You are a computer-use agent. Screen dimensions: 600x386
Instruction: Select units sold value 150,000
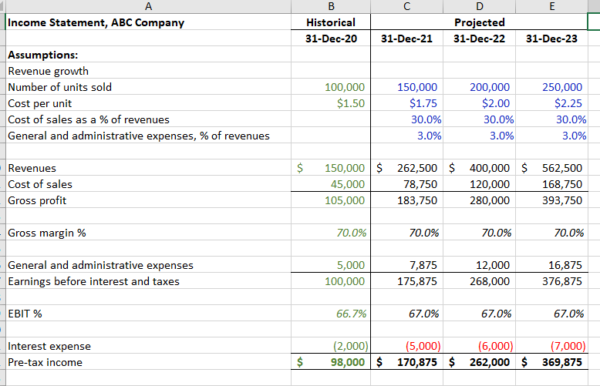[x=407, y=87]
